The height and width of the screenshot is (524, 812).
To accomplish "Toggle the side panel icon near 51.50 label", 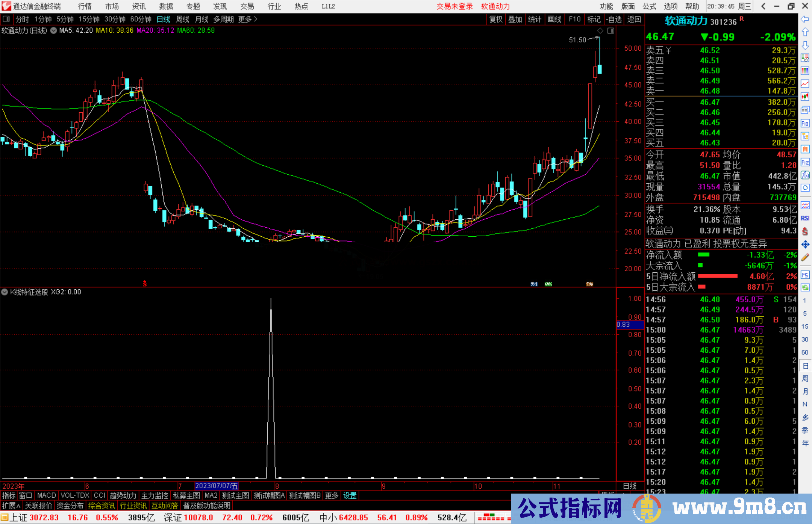I will [x=611, y=31].
